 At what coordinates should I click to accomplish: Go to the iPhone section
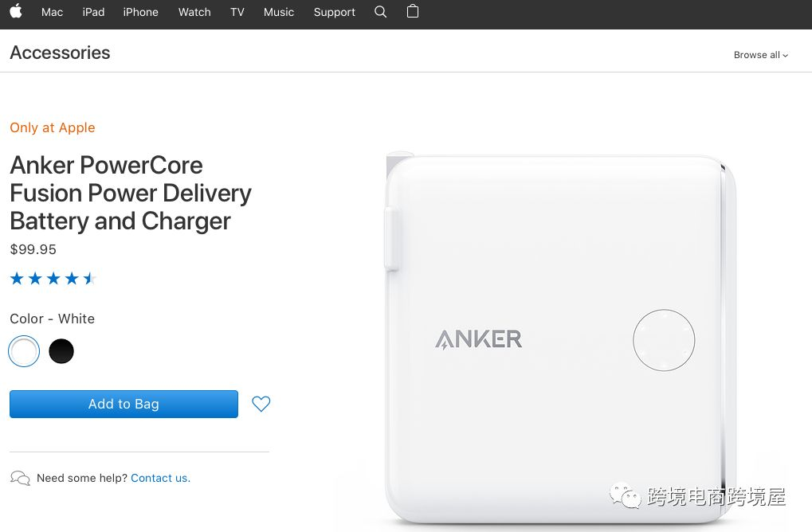coord(140,12)
